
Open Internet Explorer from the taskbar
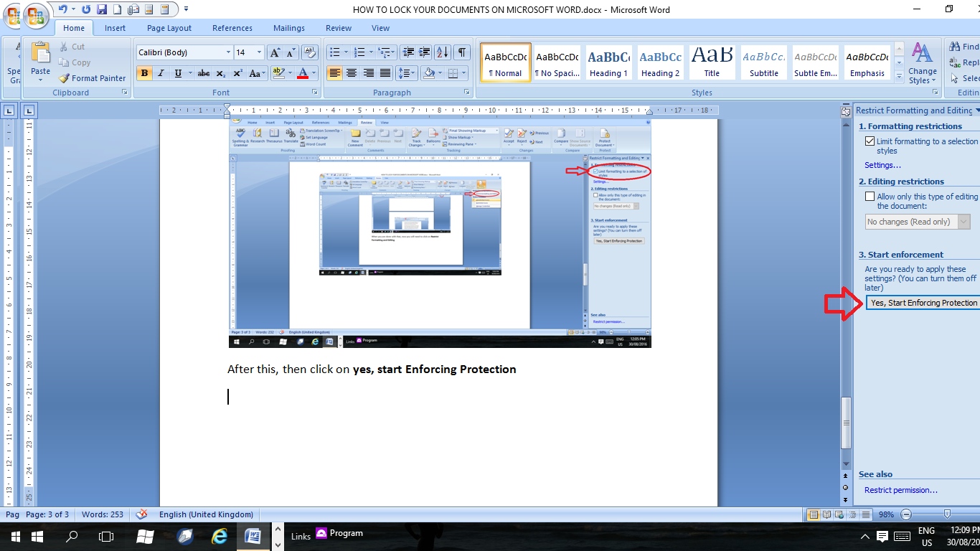(220, 536)
